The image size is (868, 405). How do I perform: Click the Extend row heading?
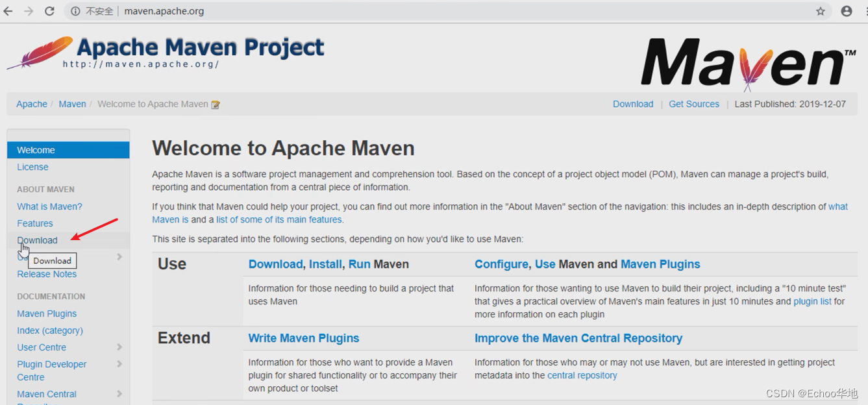(x=184, y=338)
